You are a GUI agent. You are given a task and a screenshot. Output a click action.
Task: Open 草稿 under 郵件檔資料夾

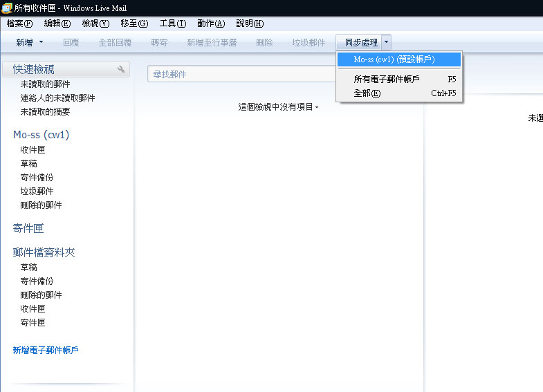[x=28, y=268]
